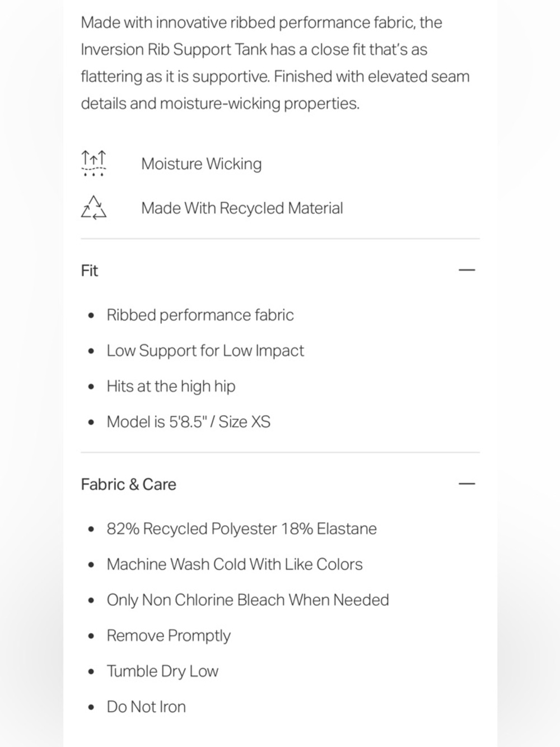Click the product description paragraph
The height and width of the screenshot is (747, 560).
tap(276, 63)
